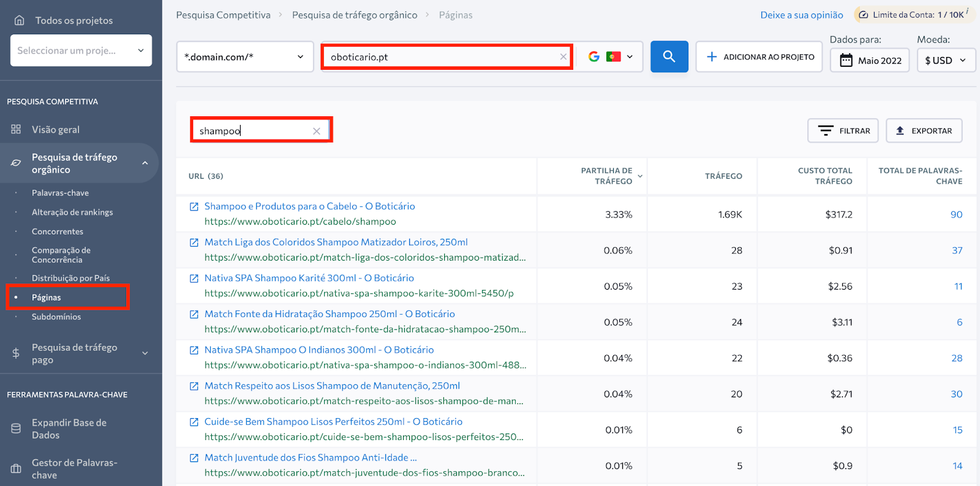Click the home icon beside Todos os projetos
Screen dimensions: 980x486
point(20,20)
